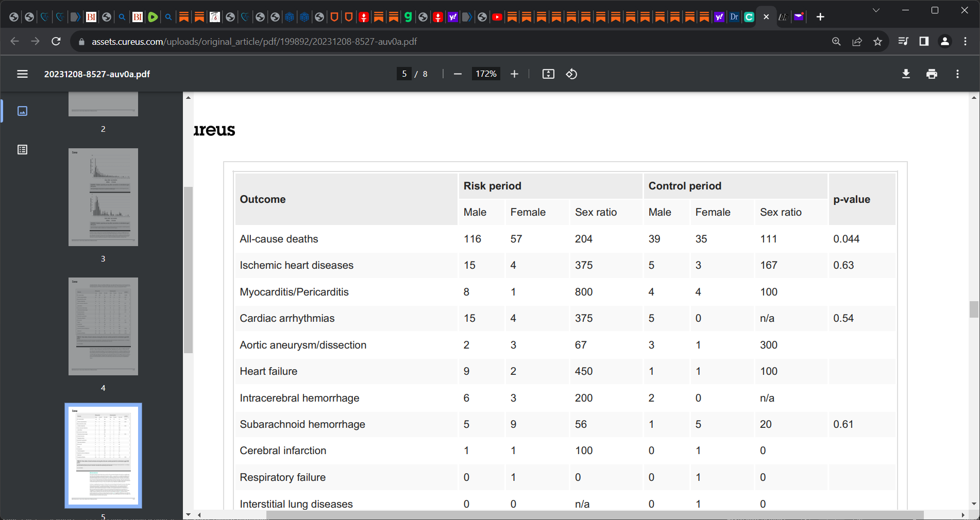Viewport: 980px width, 520px height.
Task: Select the "All-cause deaths" row label
Action: point(279,239)
